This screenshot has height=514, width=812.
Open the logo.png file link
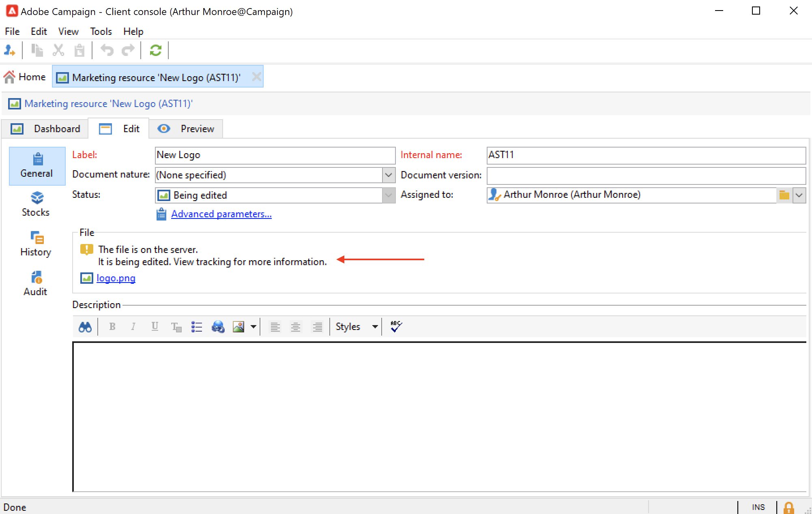pyautogui.click(x=116, y=278)
